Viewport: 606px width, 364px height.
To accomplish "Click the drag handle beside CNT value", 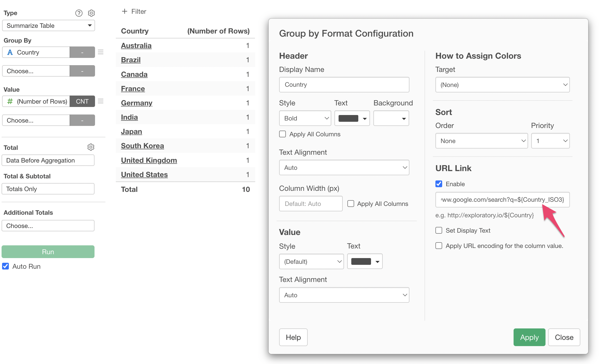I will 101,101.
